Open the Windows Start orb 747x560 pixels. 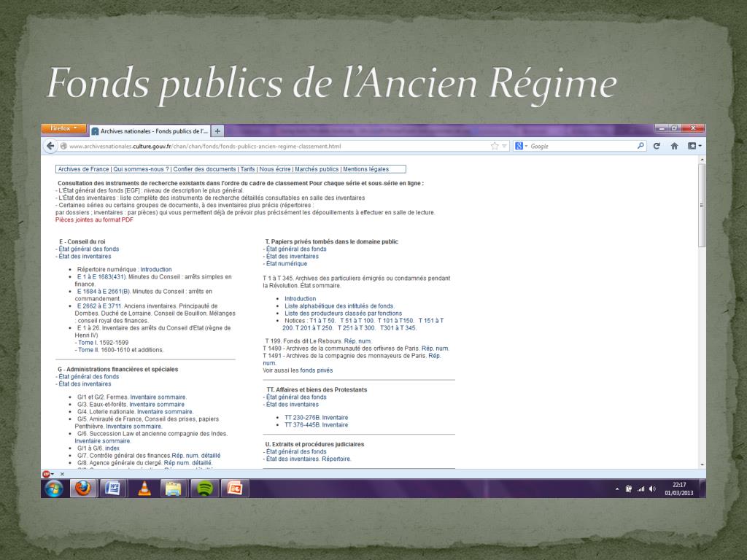(53, 489)
